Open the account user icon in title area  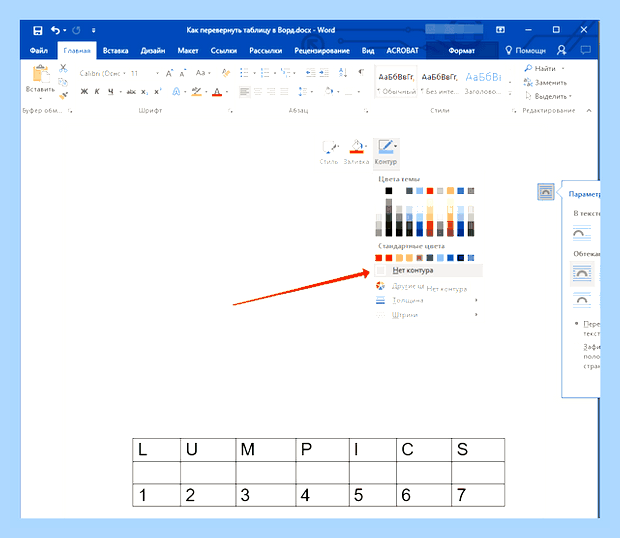561,50
